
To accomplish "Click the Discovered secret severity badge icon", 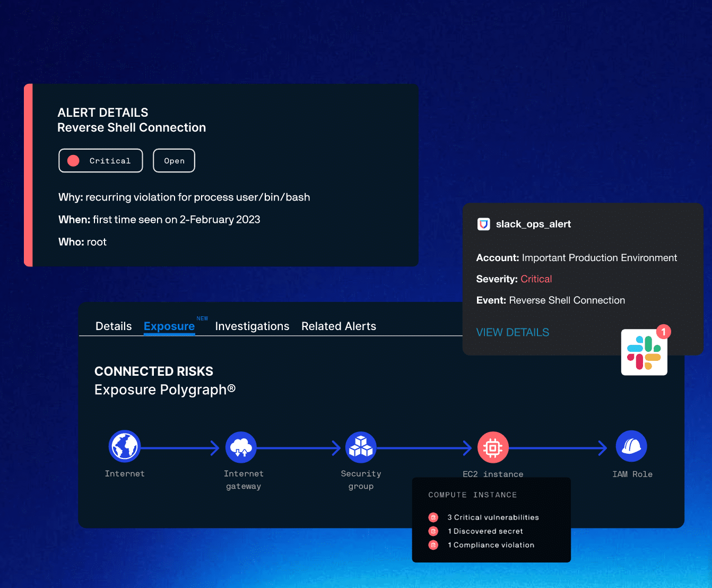I will (433, 531).
